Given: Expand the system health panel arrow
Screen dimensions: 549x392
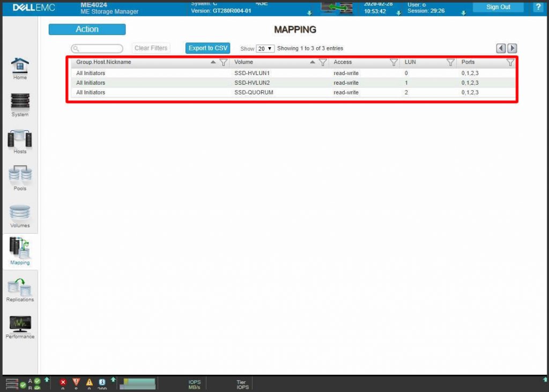Looking at the screenshot, I should (x=47, y=379).
